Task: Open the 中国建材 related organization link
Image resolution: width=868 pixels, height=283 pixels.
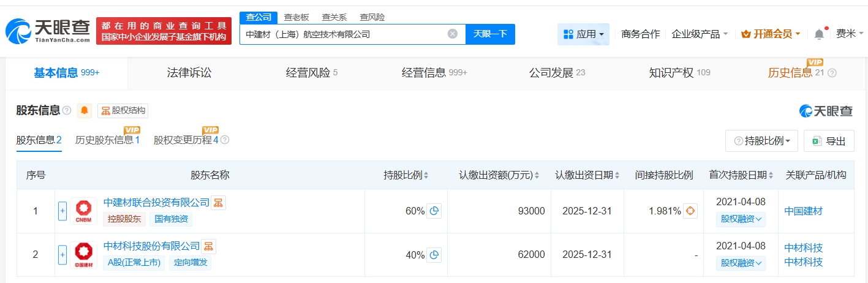Action: tap(803, 211)
